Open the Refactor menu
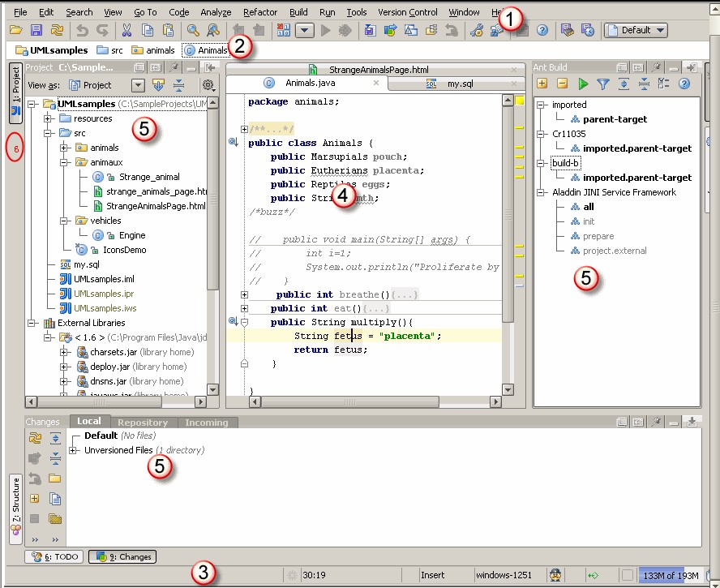The height and width of the screenshot is (588, 720). (259, 12)
